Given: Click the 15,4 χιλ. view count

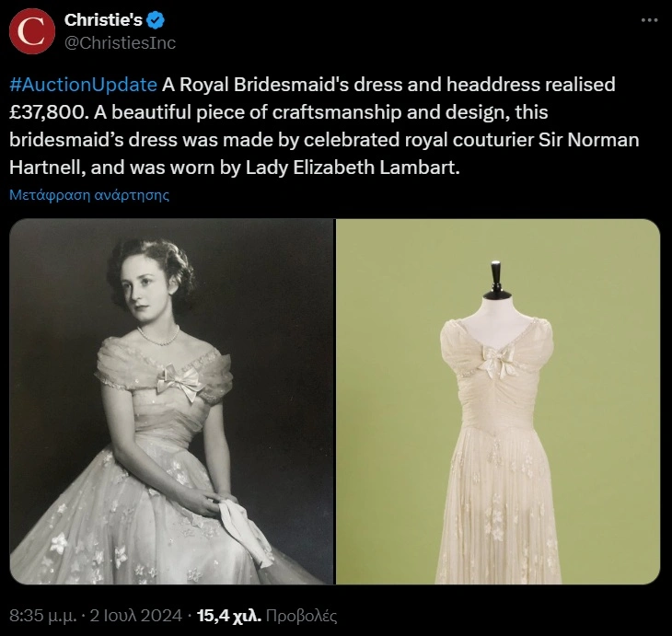Looking at the screenshot, I should pos(229,616).
